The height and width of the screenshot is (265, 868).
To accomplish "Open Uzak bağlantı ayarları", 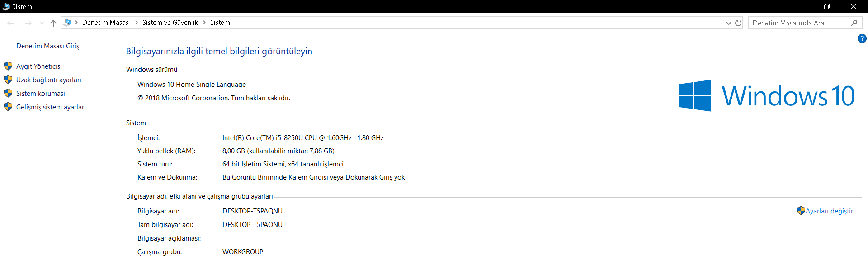I will click(49, 80).
